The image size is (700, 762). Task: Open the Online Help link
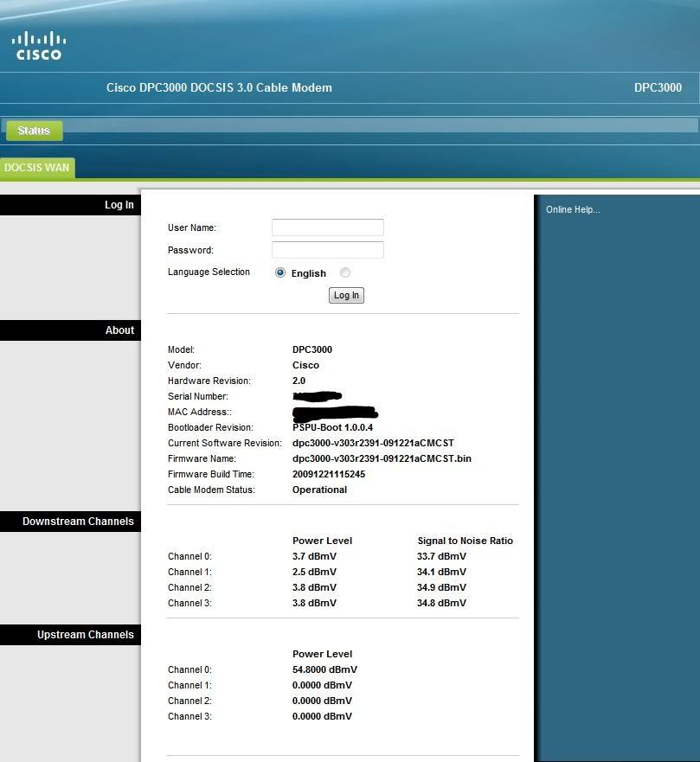coord(573,209)
